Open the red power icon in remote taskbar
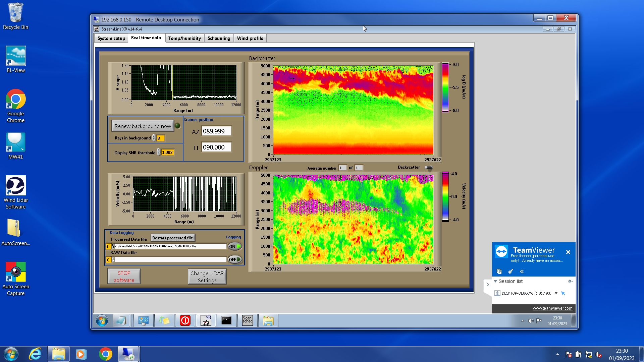Screen dimensions: 644x362 (x=185, y=321)
